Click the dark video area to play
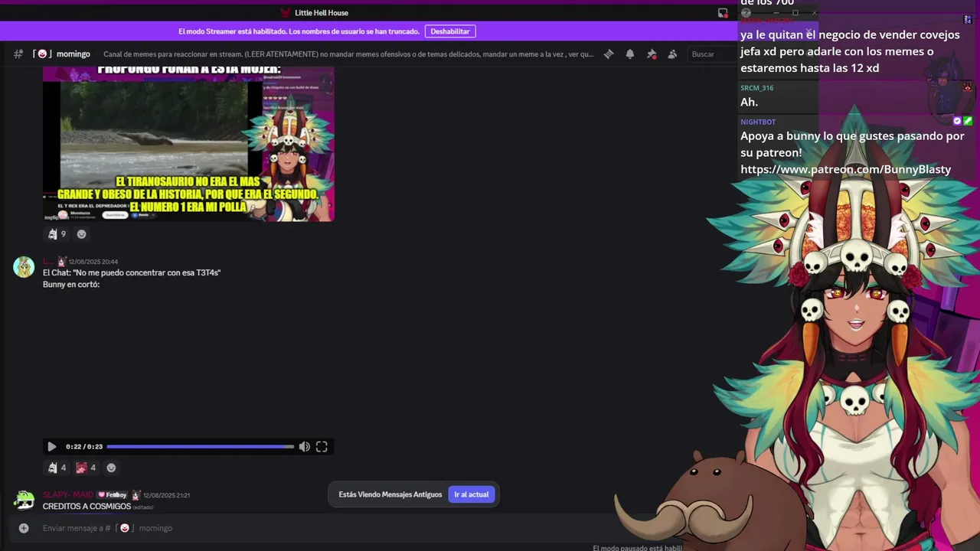 [x=188, y=364]
